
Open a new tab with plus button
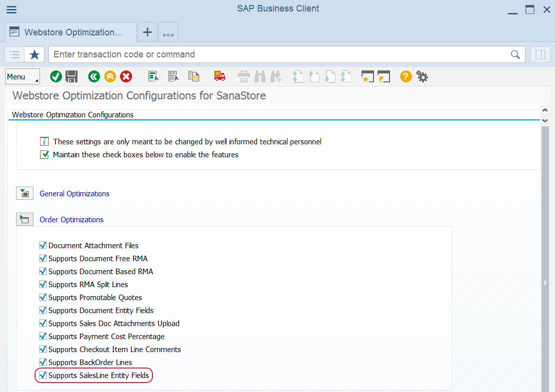[x=147, y=32]
